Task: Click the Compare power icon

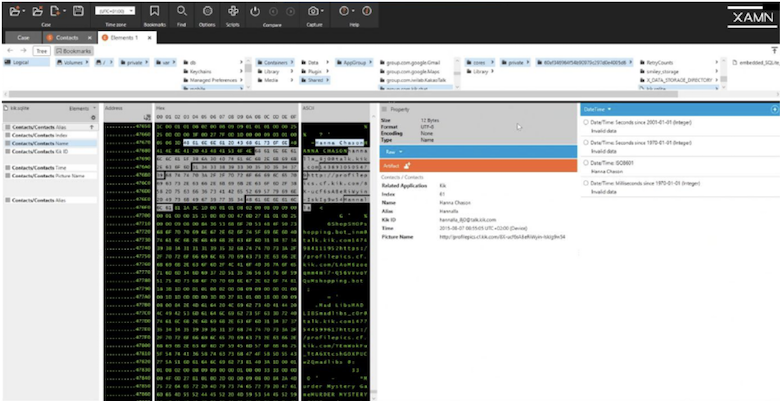Action: tap(255, 11)
